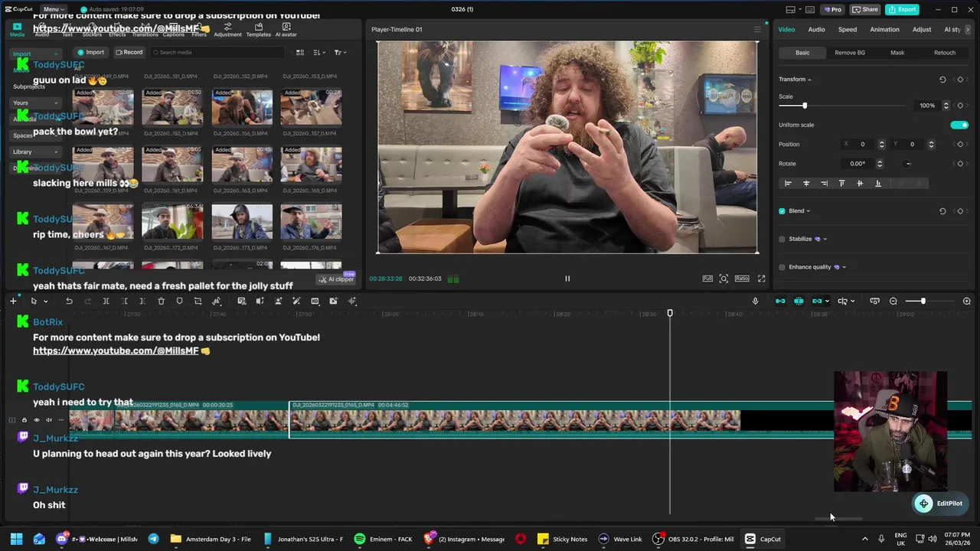Add a Position keyframe diamond

click(x=960, y=145)
